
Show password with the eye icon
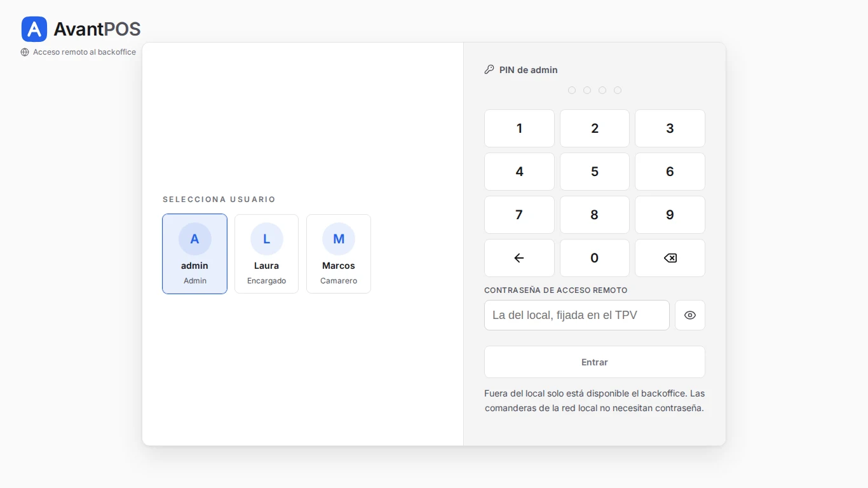690,315
